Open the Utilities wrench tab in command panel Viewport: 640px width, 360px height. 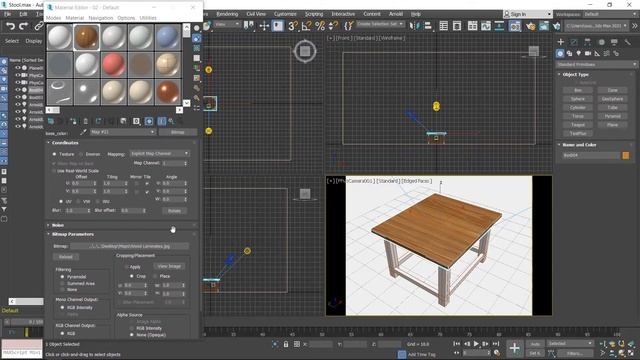tap(627, 42)
